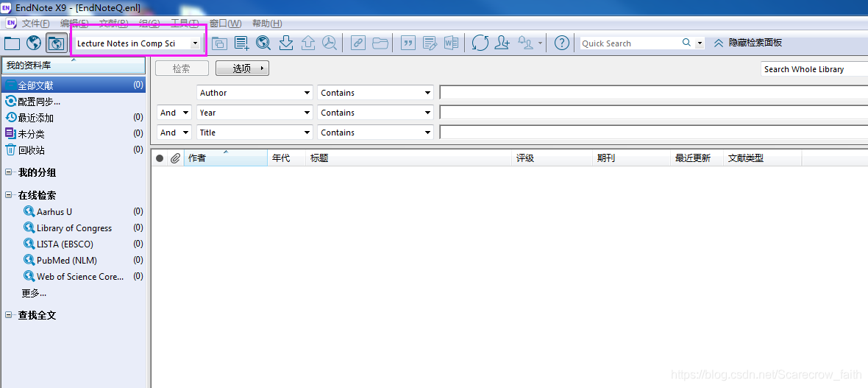Open Search Whole Library dropdown

pyautogui.click(x=814, y=69)
